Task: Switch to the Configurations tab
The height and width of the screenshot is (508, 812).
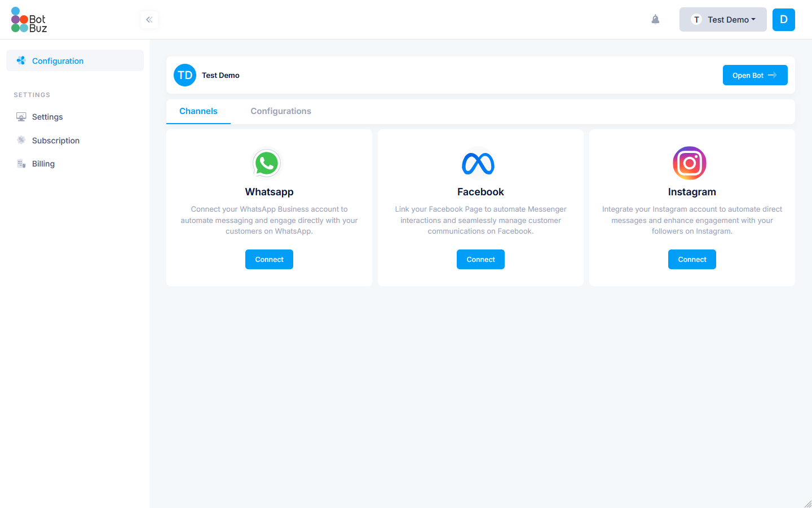Action: point(281,111)
